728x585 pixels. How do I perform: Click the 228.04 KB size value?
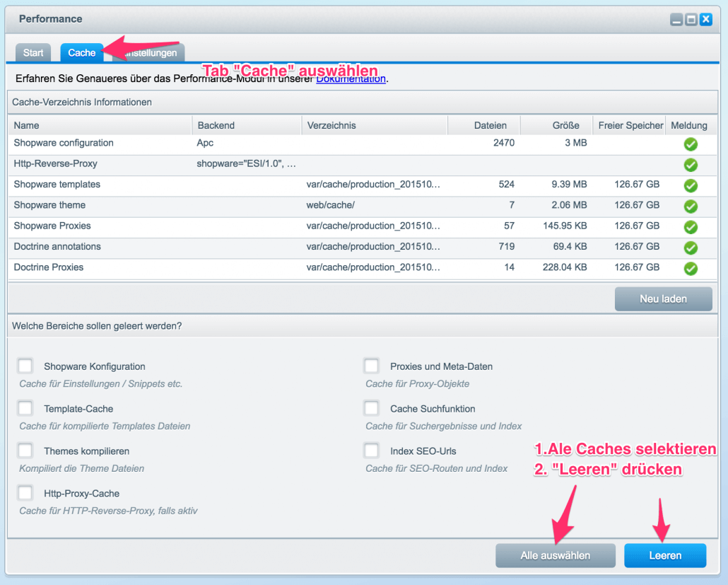pyautogui.click(x=565, y=267)
